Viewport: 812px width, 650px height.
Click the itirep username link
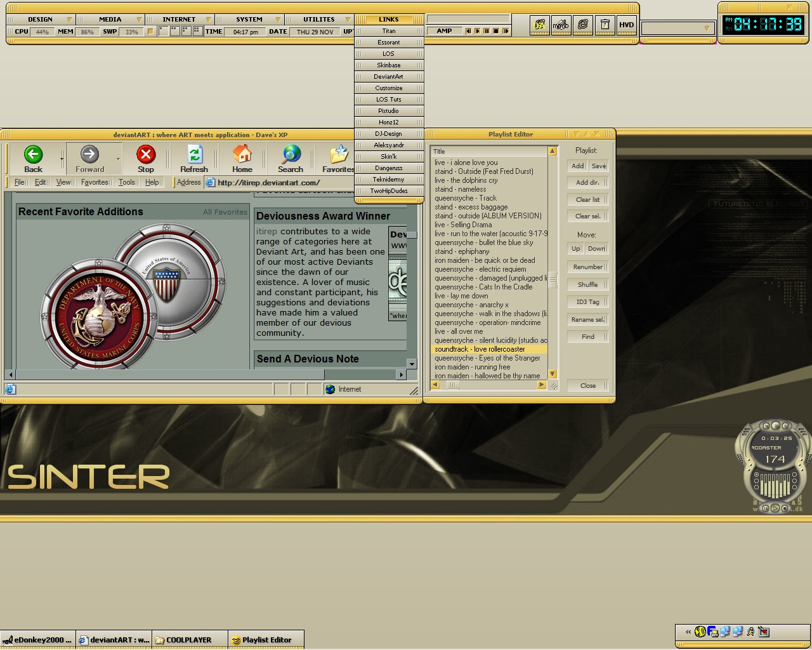click(267, 231)
